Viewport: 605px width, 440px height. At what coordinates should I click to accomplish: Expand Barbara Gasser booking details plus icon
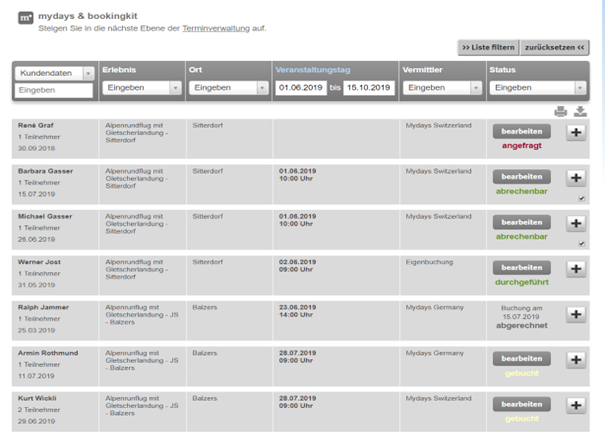576,178
